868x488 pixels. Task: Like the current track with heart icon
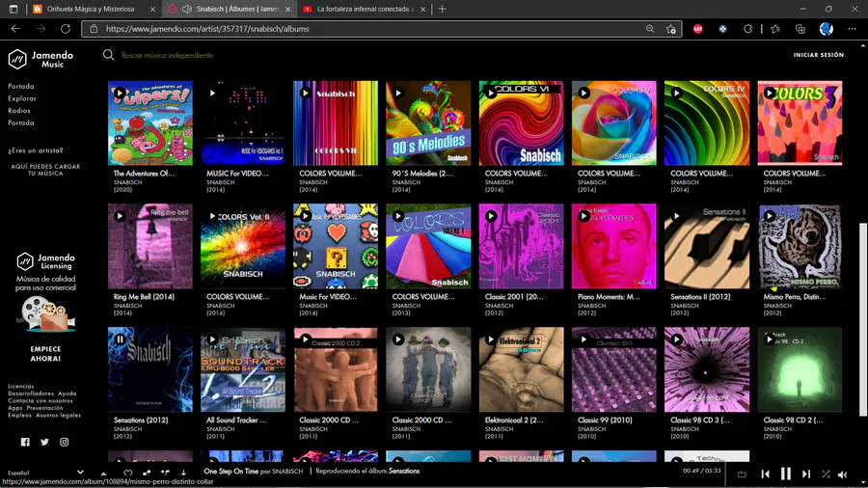pyautogui.click(x=128, y=473)
